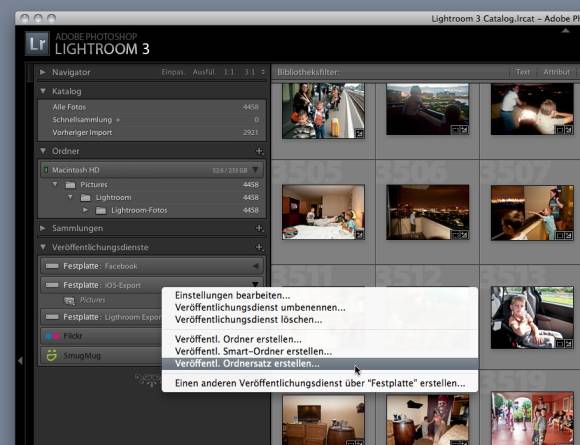
Task: Click the left panel hide arrow
Action: tap(20, 360)
